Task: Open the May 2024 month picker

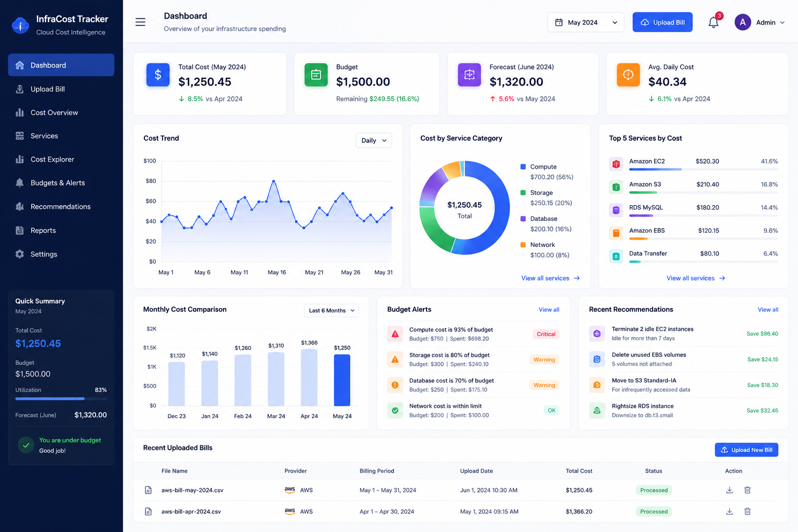Action: click(x=586, y=22)
